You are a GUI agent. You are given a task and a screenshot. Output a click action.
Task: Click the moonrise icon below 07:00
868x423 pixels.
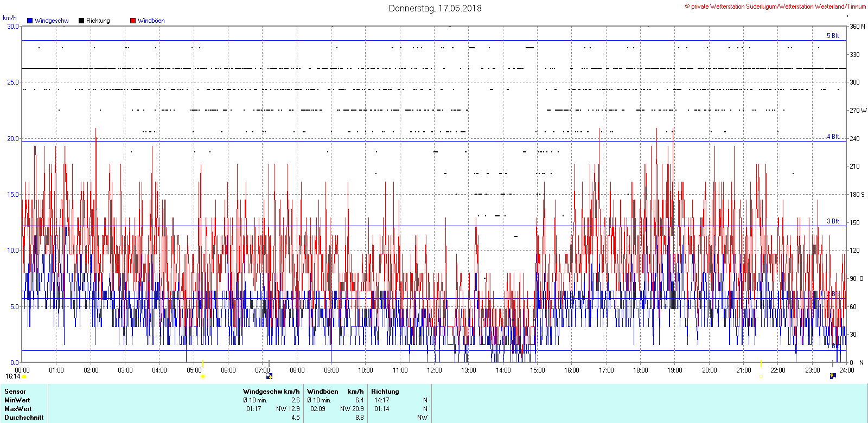269,376
